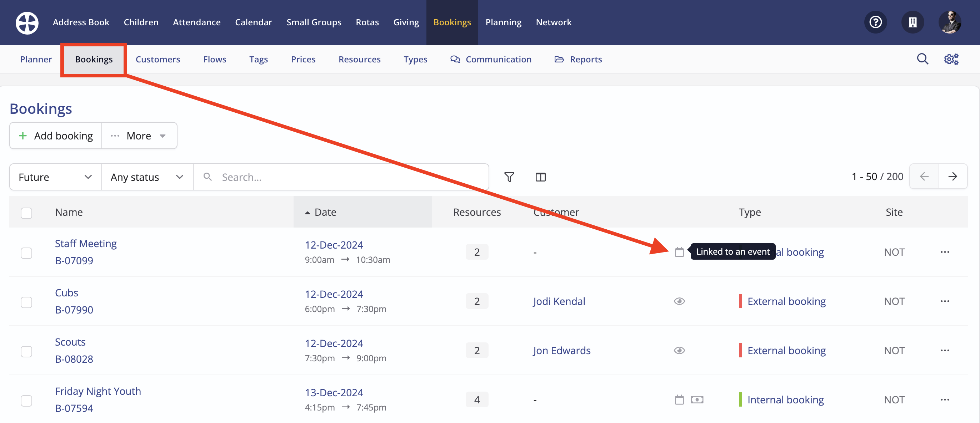Click the calendar icon on Staff Meeting row
This screenshot has height=423, width=980.
[679, 252]
